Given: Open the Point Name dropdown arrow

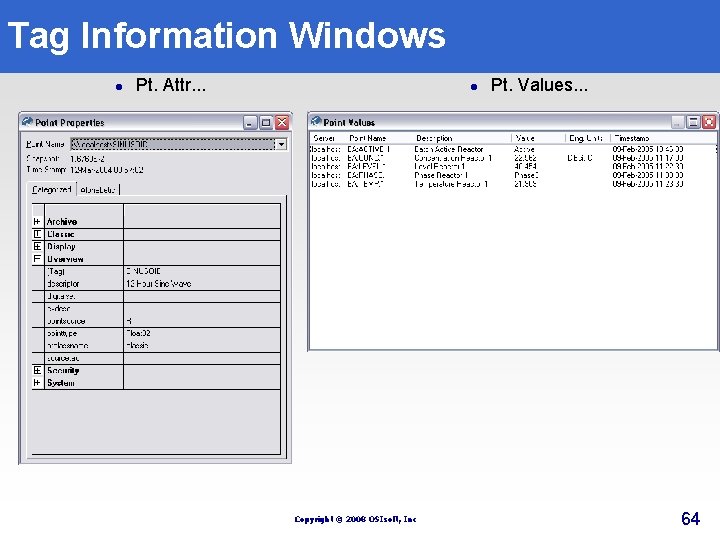Looking at the screenshot, I should point(281,144).
